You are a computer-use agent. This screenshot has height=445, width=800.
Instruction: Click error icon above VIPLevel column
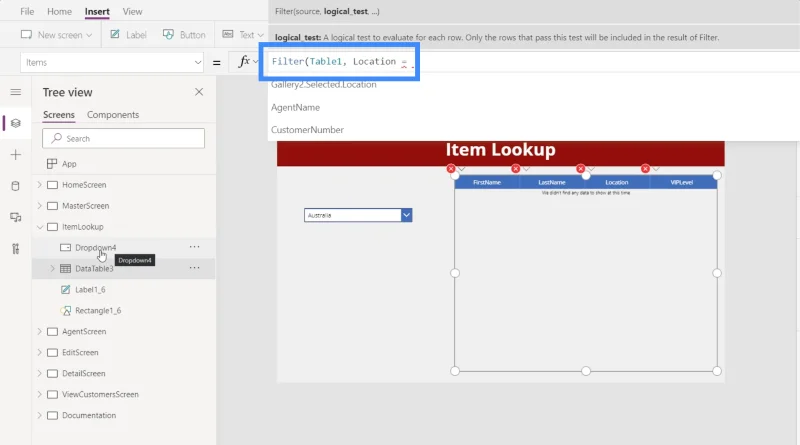tap(645, 168)
